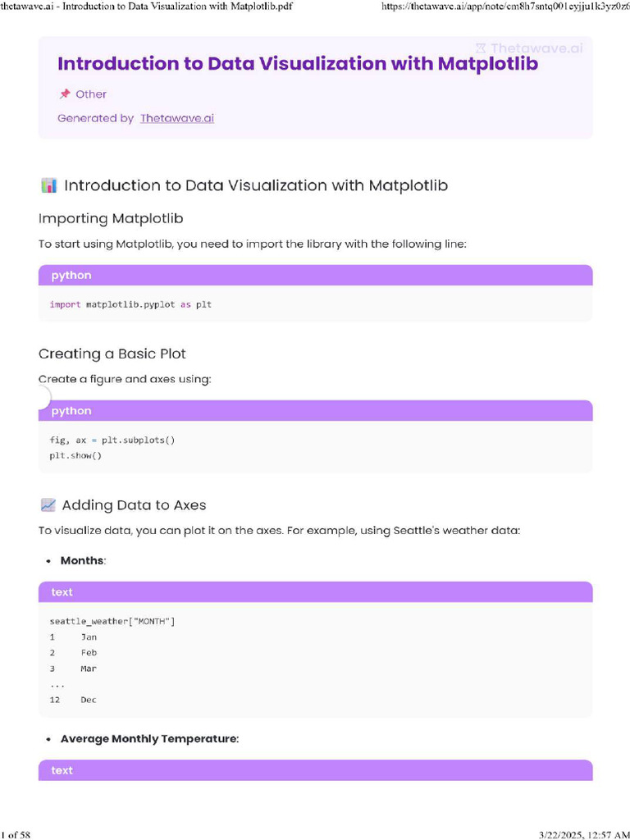This screenshot has width=630, height=840.
Task: Click the seattle_weather["MONTH"] code line
Action: coord(112,621)
